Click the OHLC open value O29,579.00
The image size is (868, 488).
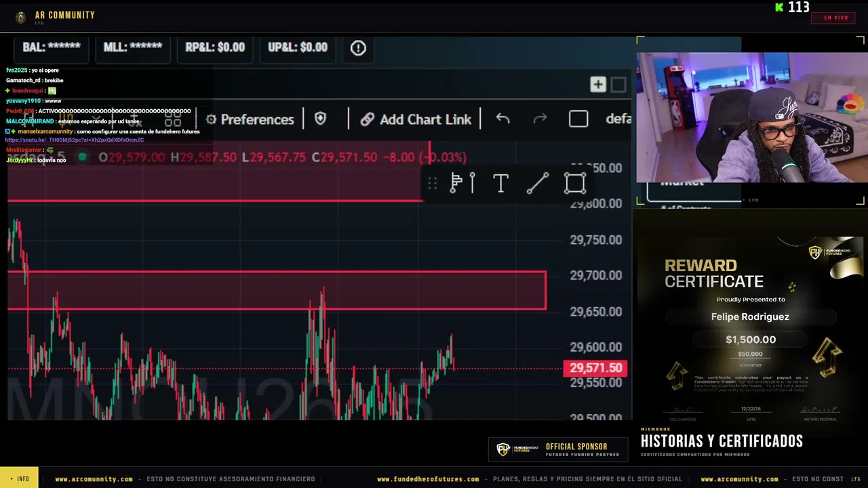(132, 157)
